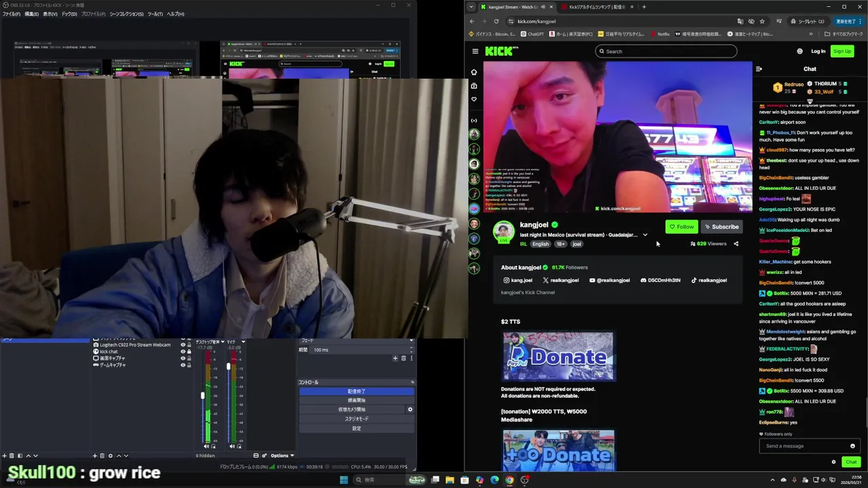Open the emoji picker in chat message box
This screenshot has width=868, height=488.
[x=852, y=446]
